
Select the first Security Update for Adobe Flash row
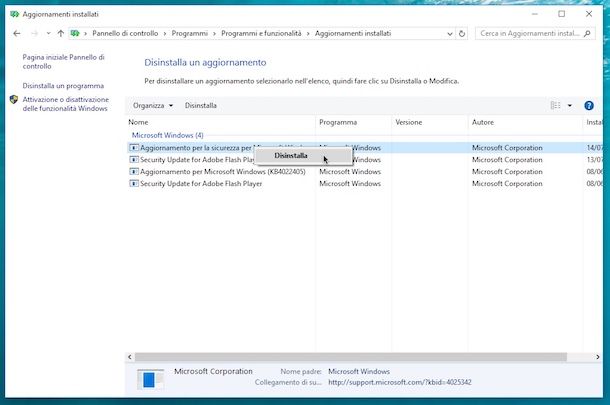[x=365, y=160]
